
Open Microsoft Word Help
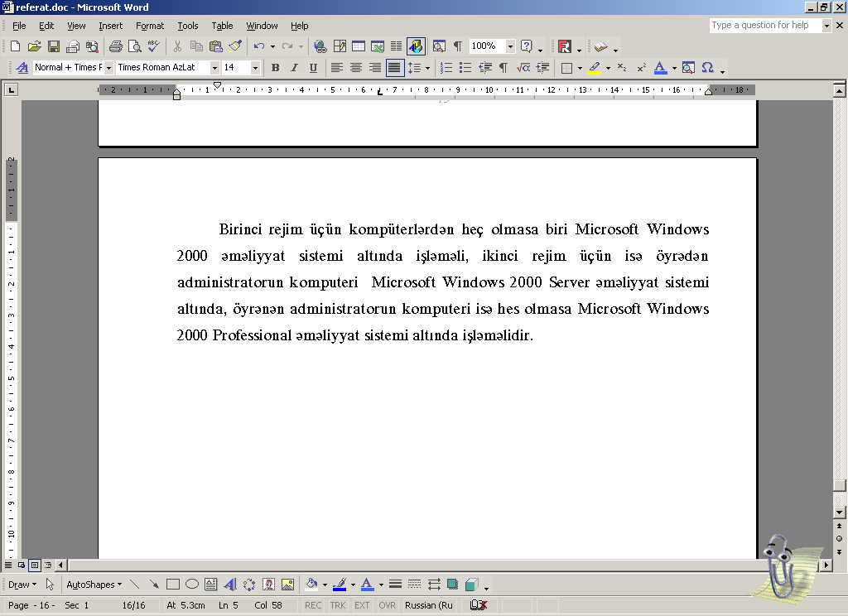pyautogui.click(x=526, y=46)
